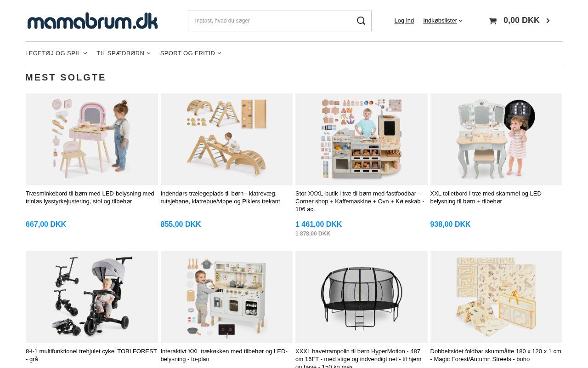Open the XXXL wooden shop image
Image resolution: width=588 pixels, height=368 pixels.
tap(362, 139)
